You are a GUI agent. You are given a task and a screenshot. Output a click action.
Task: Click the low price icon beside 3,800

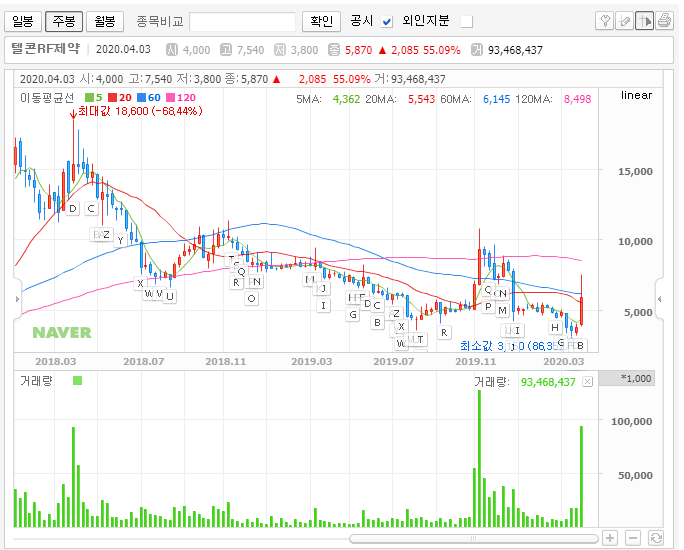click(x=280, y=50)
